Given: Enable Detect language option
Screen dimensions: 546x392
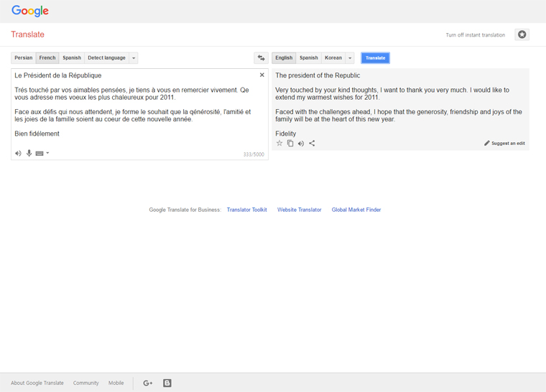Looking at the screenshot, I should [x=106, y=58].
